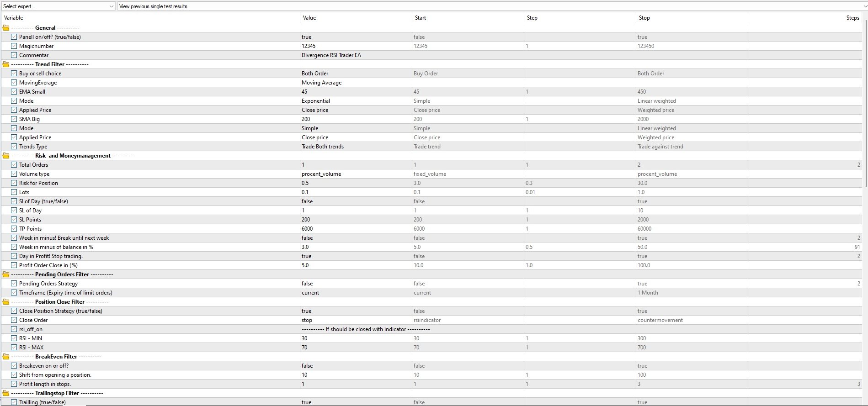
Task: Click the folder icon beside Risk- and Moneymanagement
Action: pos(6,155)
